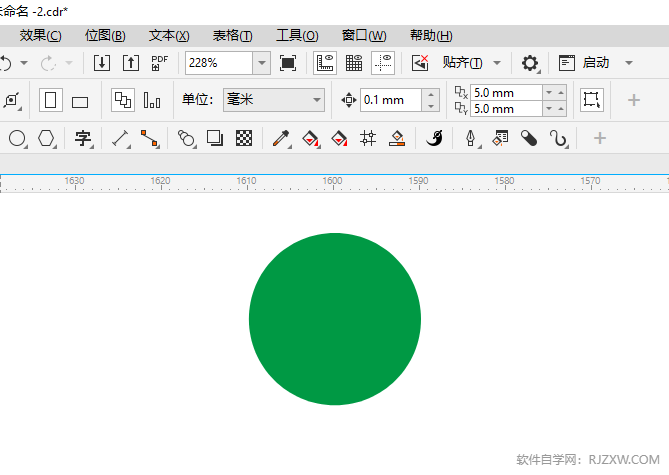Select the Text tool 字
669x475 pixels.
coord(83,139)
